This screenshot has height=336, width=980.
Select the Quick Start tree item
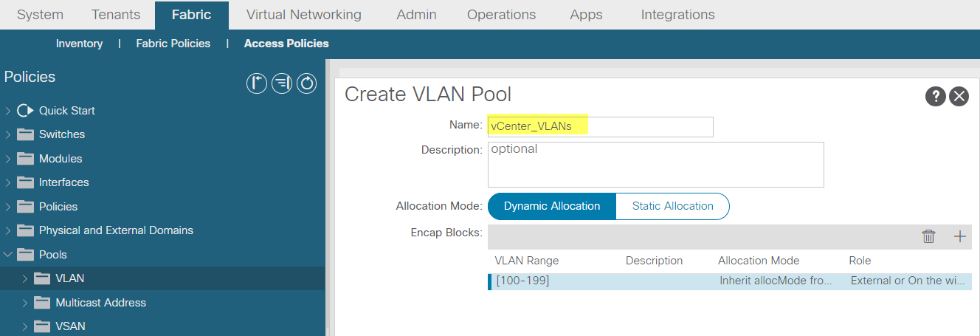(x=67, y=111)
